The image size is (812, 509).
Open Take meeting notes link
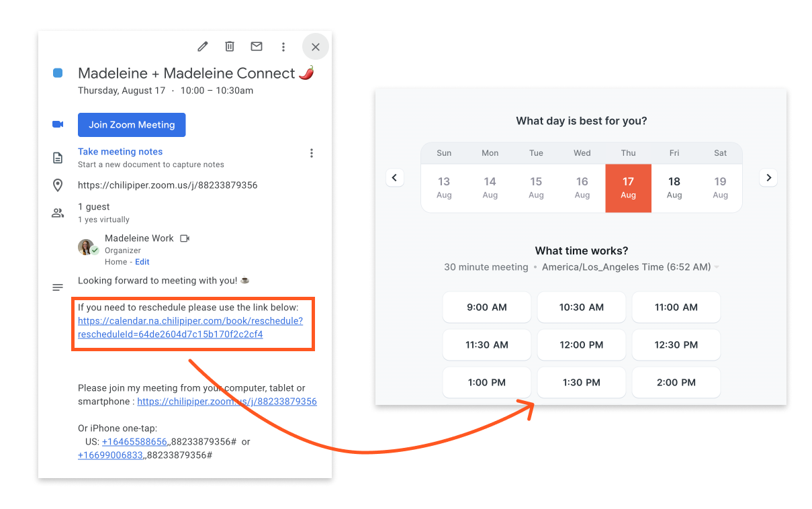click(120, 152)
